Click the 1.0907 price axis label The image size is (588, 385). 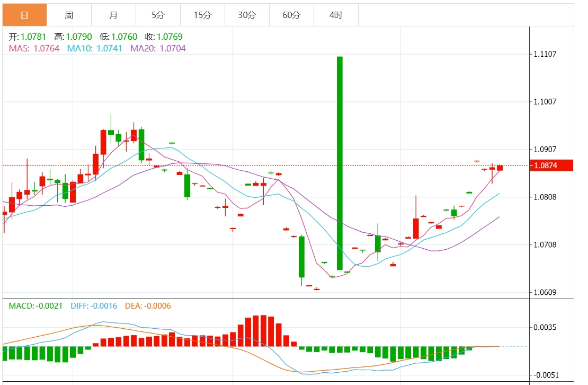[x=545, y=150]
